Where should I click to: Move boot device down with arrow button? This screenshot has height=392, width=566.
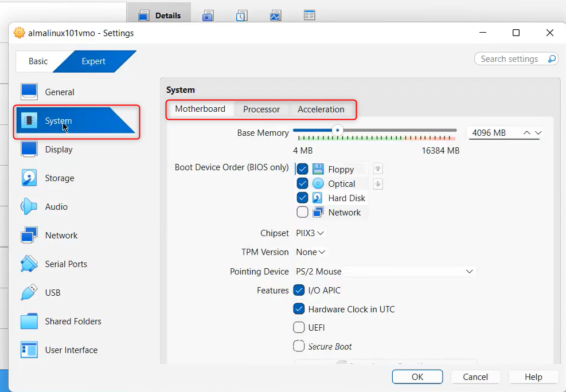(x=377, y=184)
